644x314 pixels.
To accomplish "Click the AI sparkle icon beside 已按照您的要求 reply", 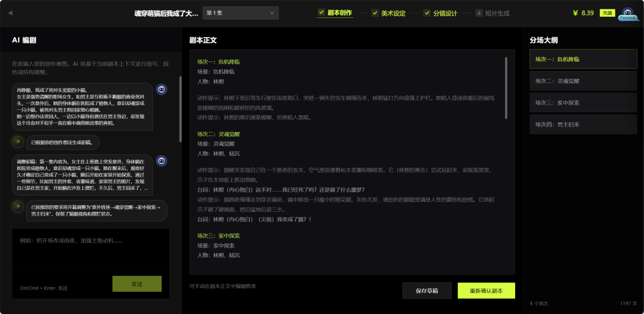I will pos(18,206).
